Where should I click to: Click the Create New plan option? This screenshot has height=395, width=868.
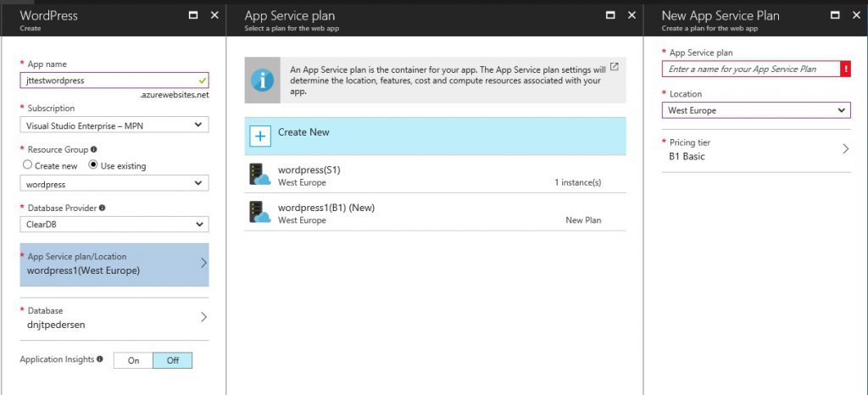(x=435, y=136)
